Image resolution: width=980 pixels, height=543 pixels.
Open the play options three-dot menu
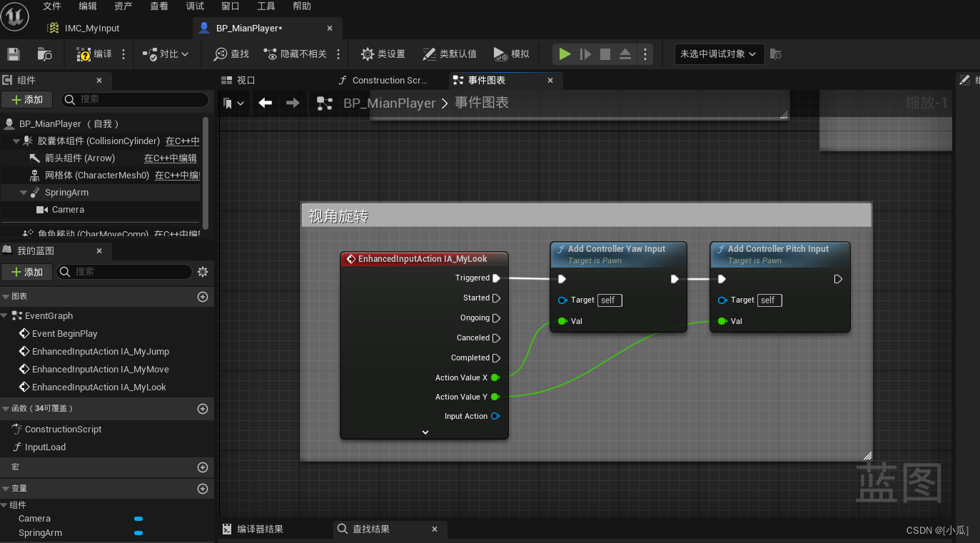coord(645,54)
